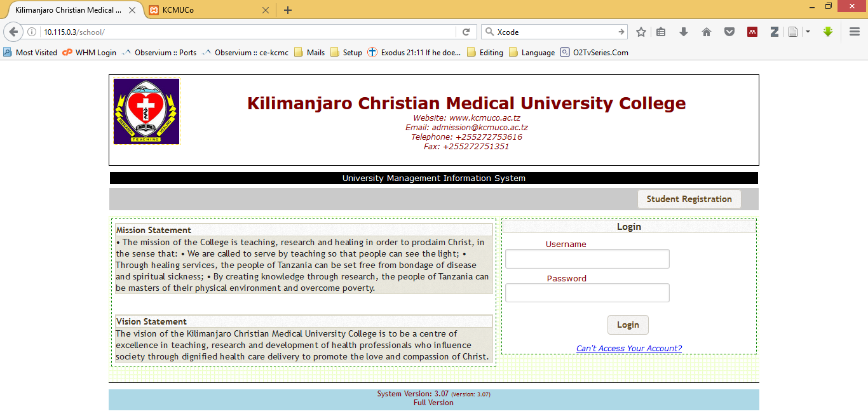Open the Exodus 21:11 bookmark

coord(414,53)
